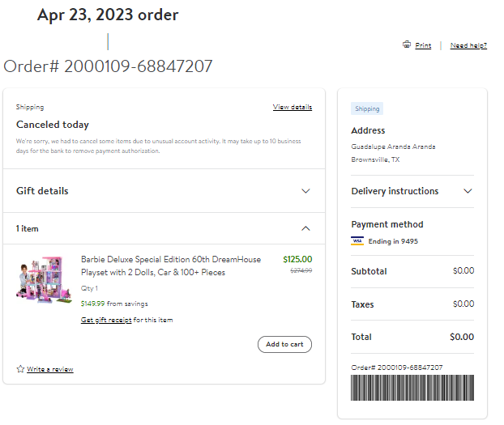Expand the Gift details section
This screenshot has height=425, width=504.
305,191
